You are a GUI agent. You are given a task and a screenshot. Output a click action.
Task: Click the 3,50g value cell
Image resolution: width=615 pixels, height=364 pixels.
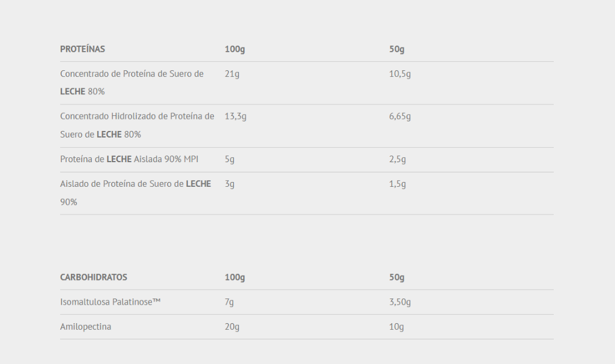coord(399,302)
